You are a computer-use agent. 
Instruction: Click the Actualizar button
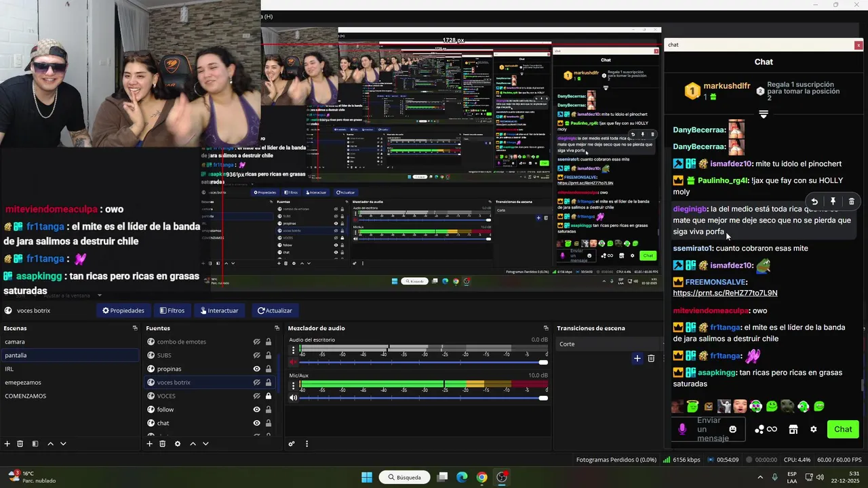point(275,310)
